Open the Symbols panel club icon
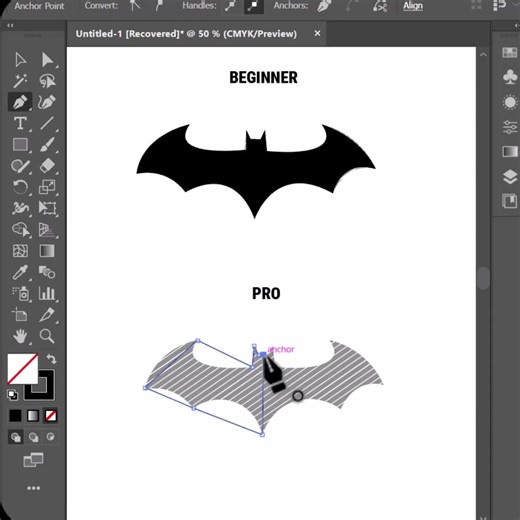 click(510, 77)
